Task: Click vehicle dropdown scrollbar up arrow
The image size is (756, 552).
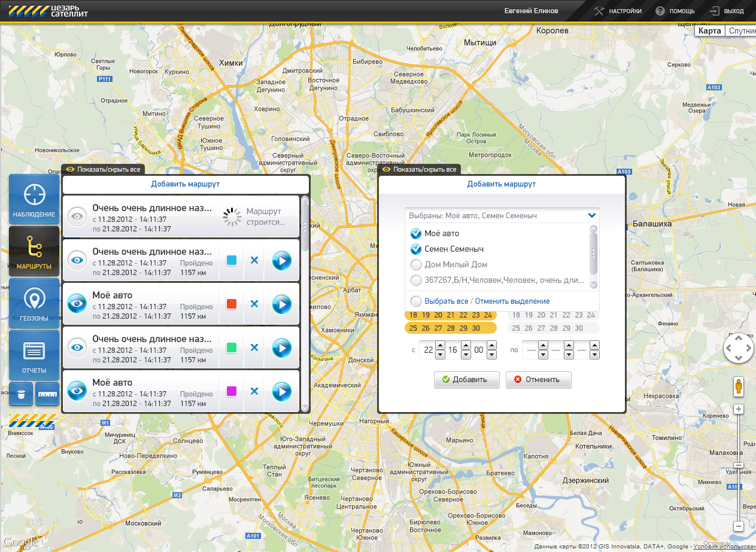Action: click(594, 229)
